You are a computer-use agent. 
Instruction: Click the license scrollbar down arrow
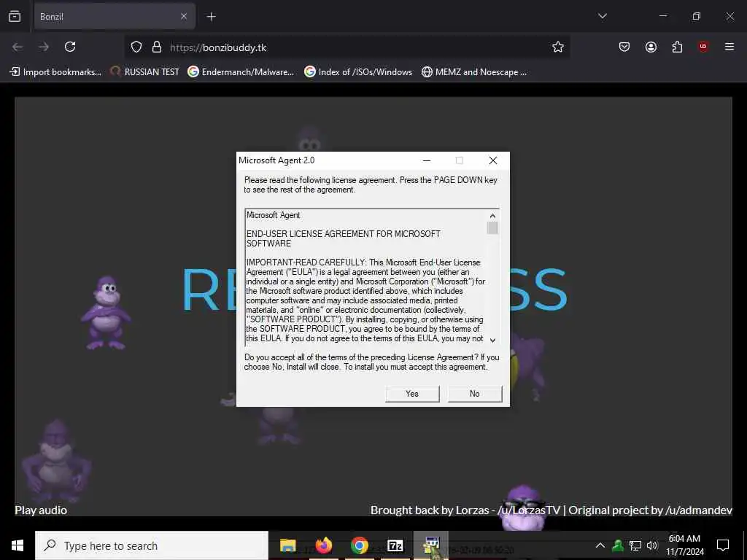[492, 340]
